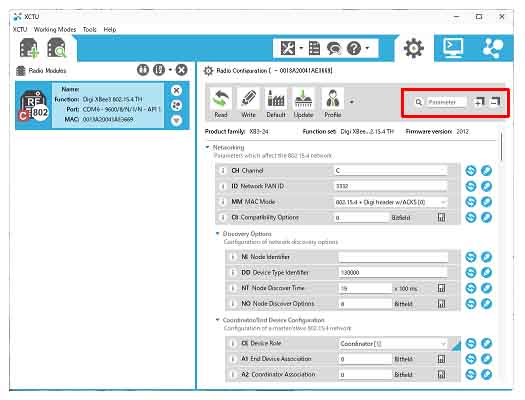Screen dimensions: 525x400
Task: Select the XBee3 802.15.4 radio module
Action: click(x=102, y=105)
